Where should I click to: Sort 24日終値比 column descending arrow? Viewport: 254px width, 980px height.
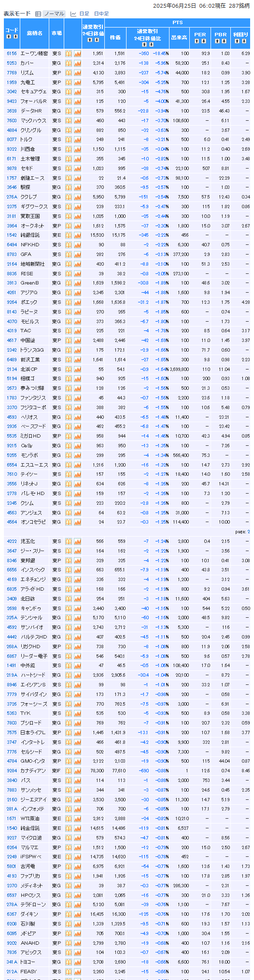click(x=151, y=44)
